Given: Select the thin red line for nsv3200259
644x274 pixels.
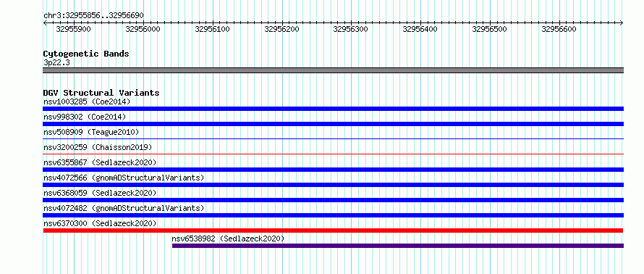Looking at the screenshot, I should click(x=334, y=154).
